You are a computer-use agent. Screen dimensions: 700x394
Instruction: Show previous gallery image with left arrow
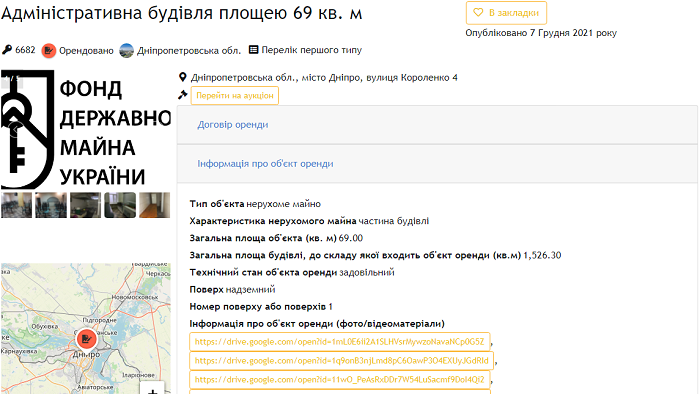pos(15,129)
